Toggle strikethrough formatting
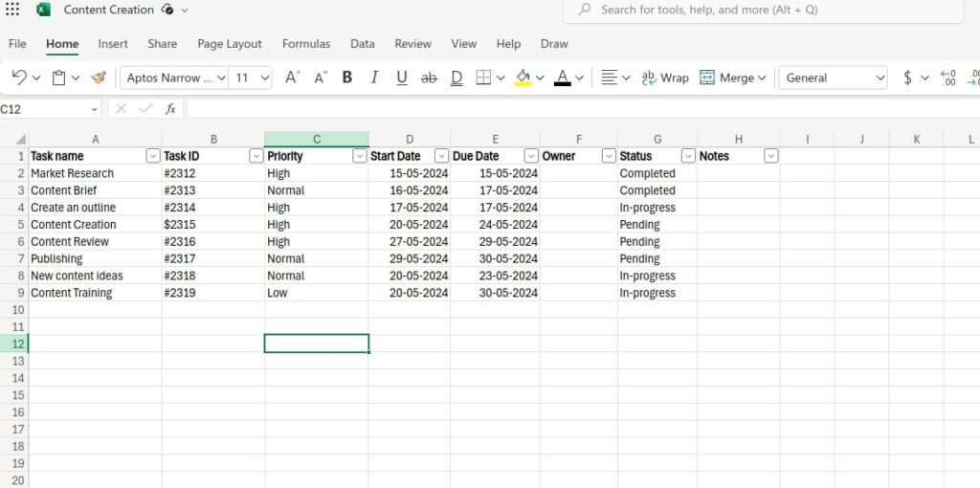This screenshot has width=980, height=488. point(429,78)
